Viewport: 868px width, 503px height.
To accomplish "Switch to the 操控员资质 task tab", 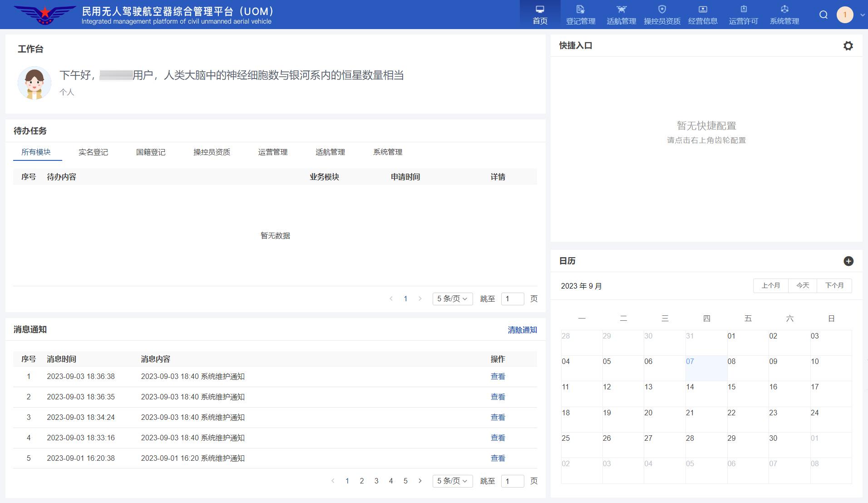I will point(212,152).
